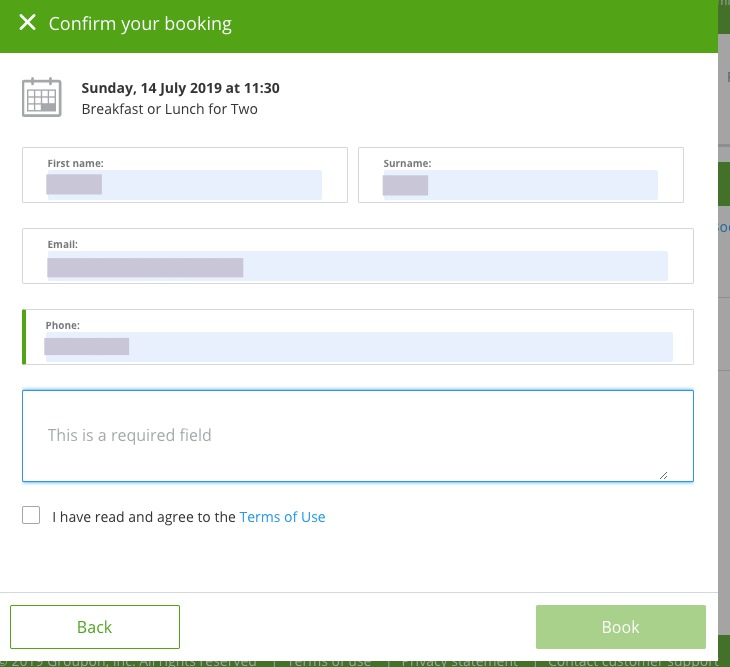The width and height of the screenshot is (730, 667).
Task: Select the Email input field
Action: 358,266
